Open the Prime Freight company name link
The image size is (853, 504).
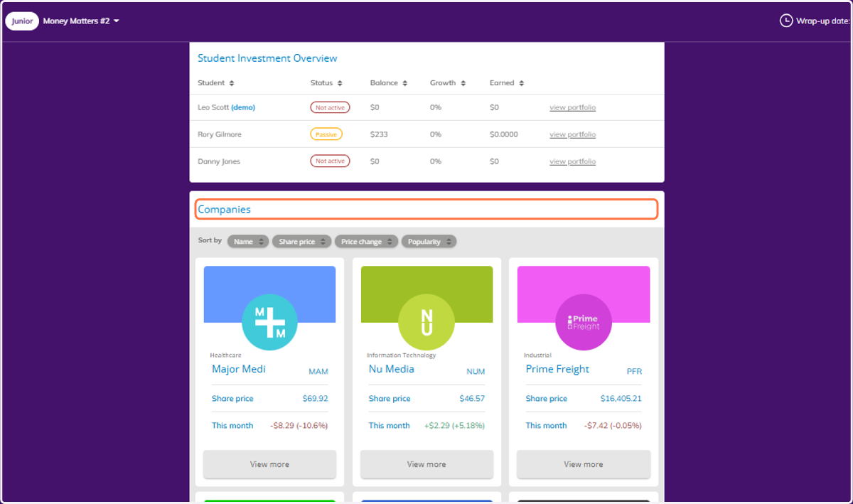click(557, 369)
